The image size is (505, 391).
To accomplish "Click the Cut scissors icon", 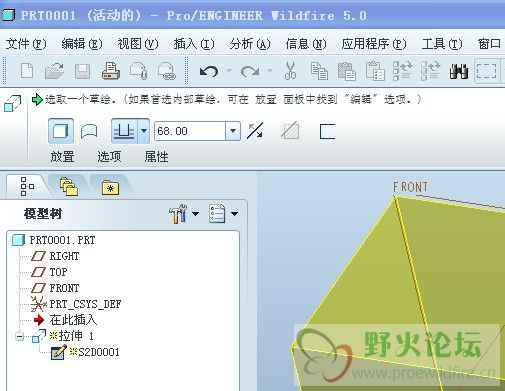I will (290, 71).
